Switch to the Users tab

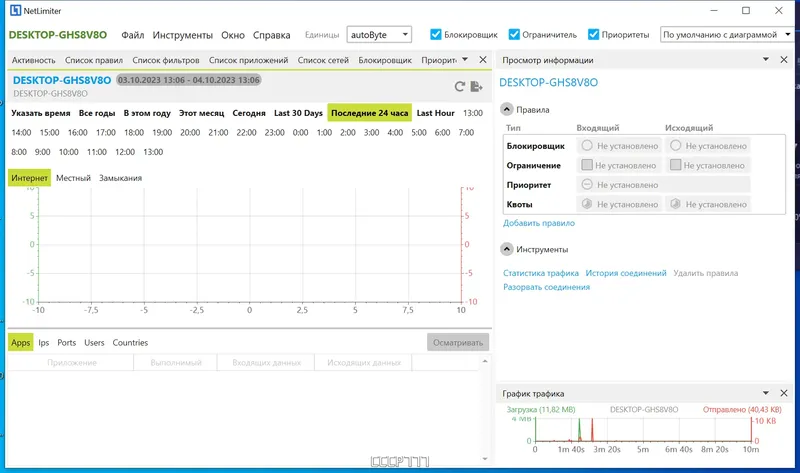(94, 342)
